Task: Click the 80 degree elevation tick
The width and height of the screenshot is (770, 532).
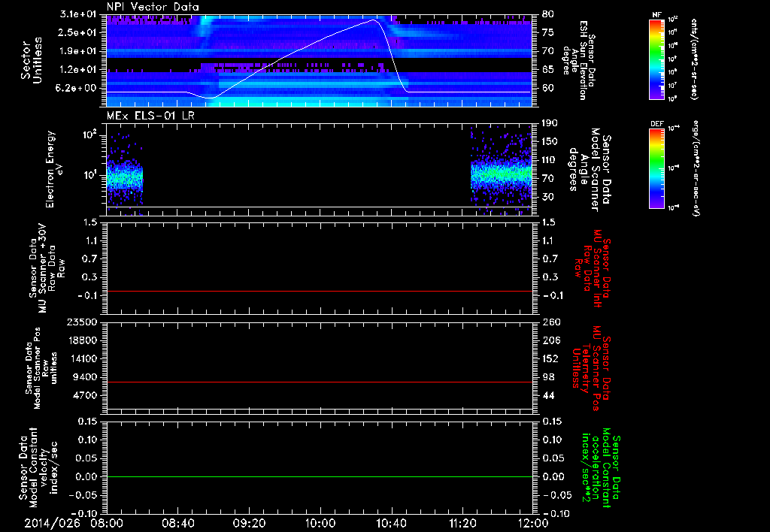Action: [x=548, y=14]
